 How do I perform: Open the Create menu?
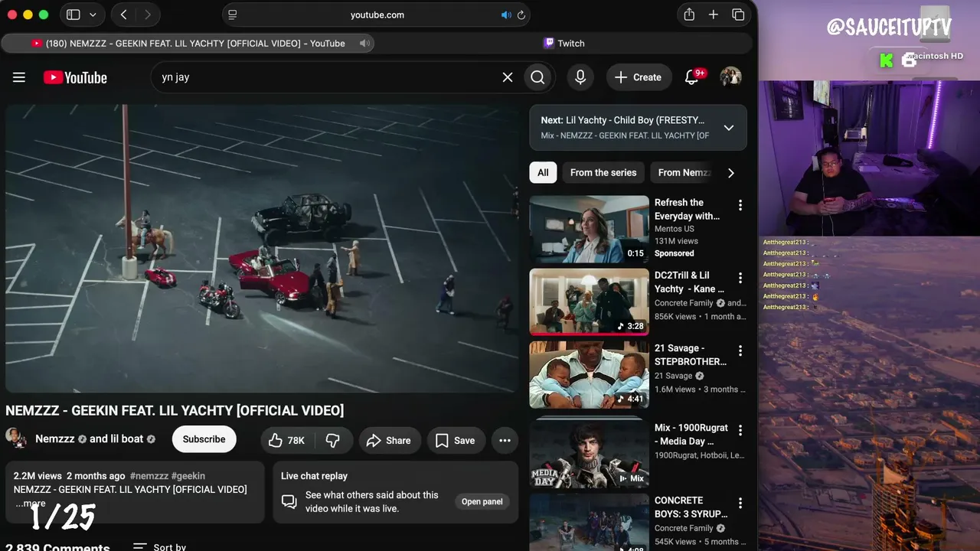(639, 77)
